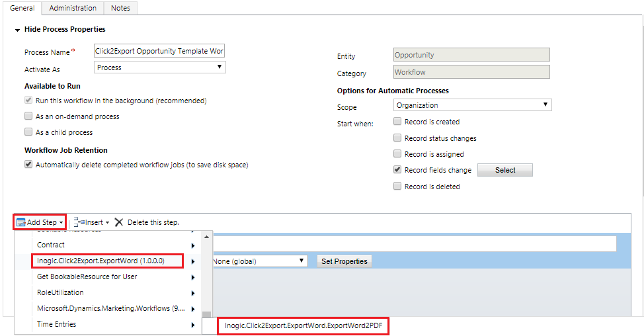Uncheck Automatically delete completed workflow jobs
The height and width of the screenshot is (336, 644).
[28, 164]
